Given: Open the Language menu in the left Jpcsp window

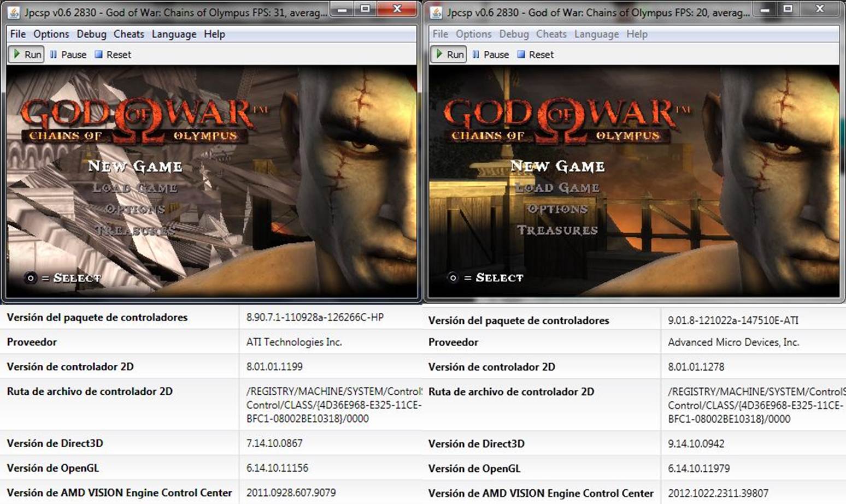Looking at the screenshot, I should (x=174, y=34).
